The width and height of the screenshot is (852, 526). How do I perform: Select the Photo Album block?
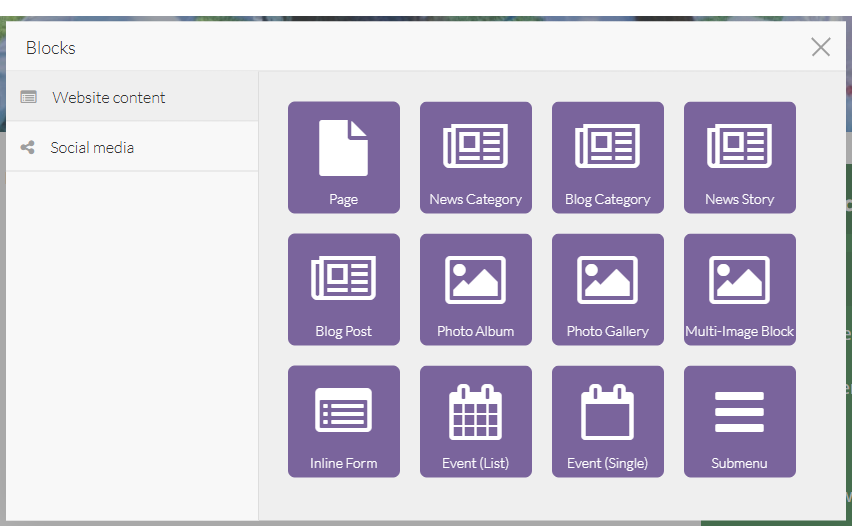pos(475,289)
